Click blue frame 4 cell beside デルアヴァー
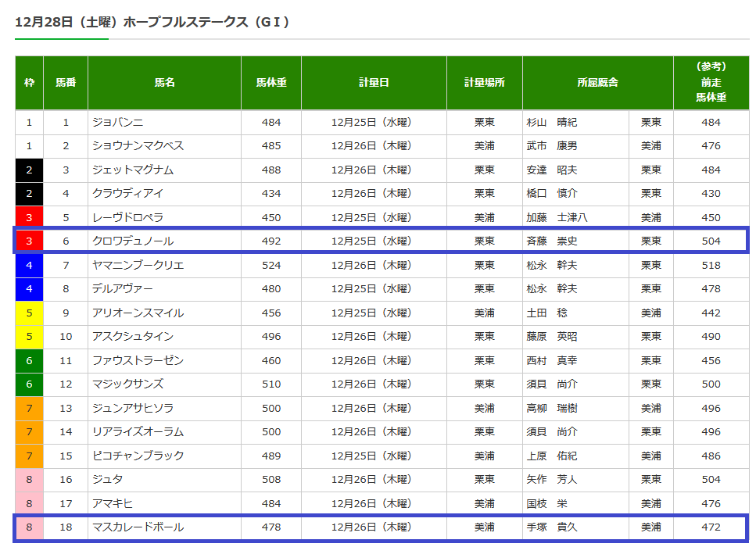 [x=30, y=289]
